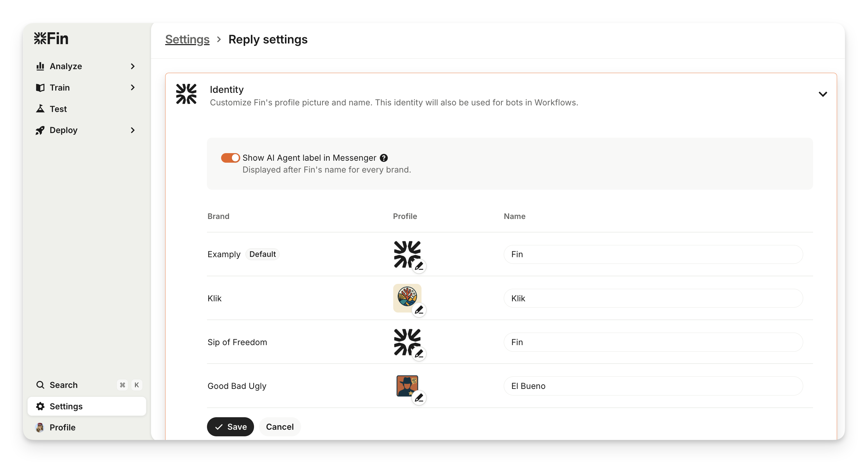This screenshot has height=463, width=868.
Task: Click the help icon beside AI Agent label
Action: [x=384, y=158]
